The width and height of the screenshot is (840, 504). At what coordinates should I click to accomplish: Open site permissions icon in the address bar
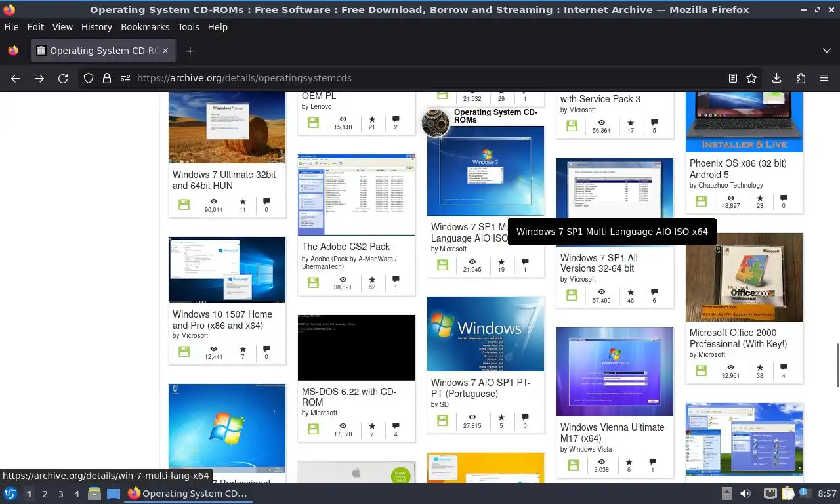click(x=125, y=78)
